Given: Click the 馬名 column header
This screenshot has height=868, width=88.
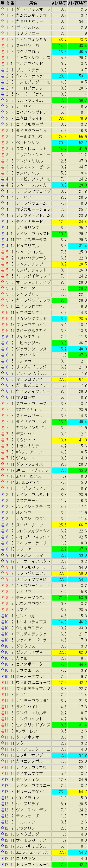Looking at the screenshot, I should [33, 3].
